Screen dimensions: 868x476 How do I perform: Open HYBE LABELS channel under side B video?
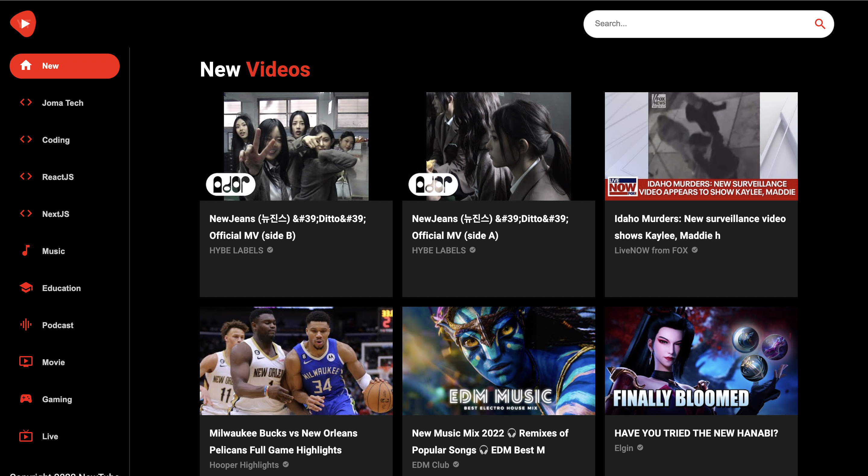[x=236, y=250]
